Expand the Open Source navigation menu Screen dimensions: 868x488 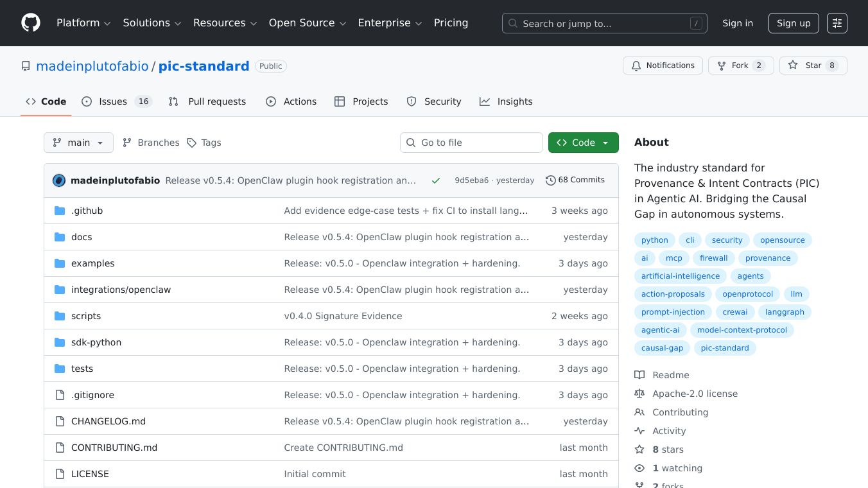(x=307, y=23)
